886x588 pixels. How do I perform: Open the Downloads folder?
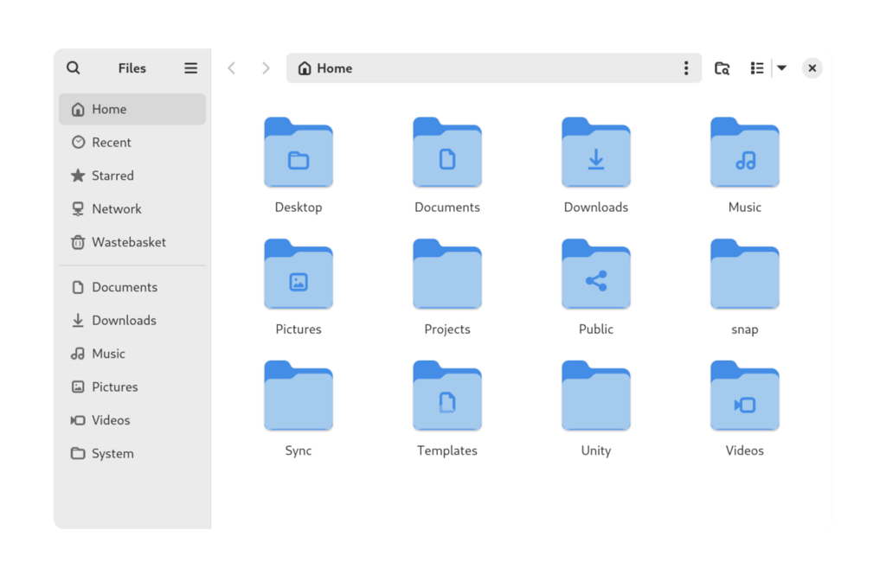[596, 153]
